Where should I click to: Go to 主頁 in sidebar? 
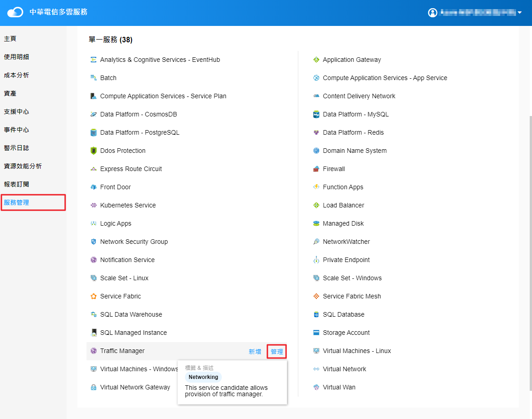[x=10, y=39]
